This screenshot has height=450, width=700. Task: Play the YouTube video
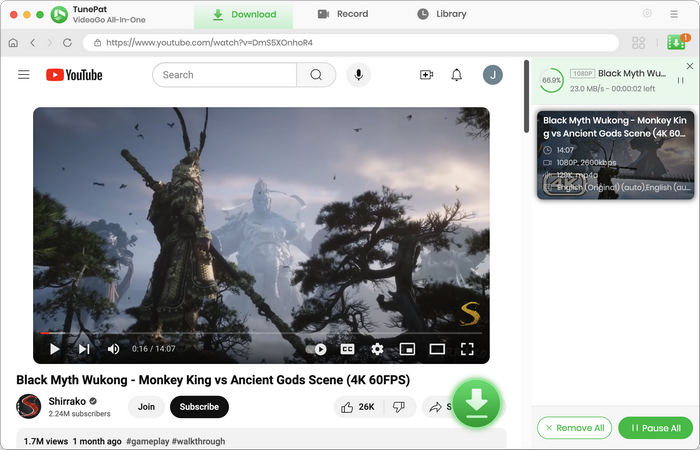click(54, 349)
